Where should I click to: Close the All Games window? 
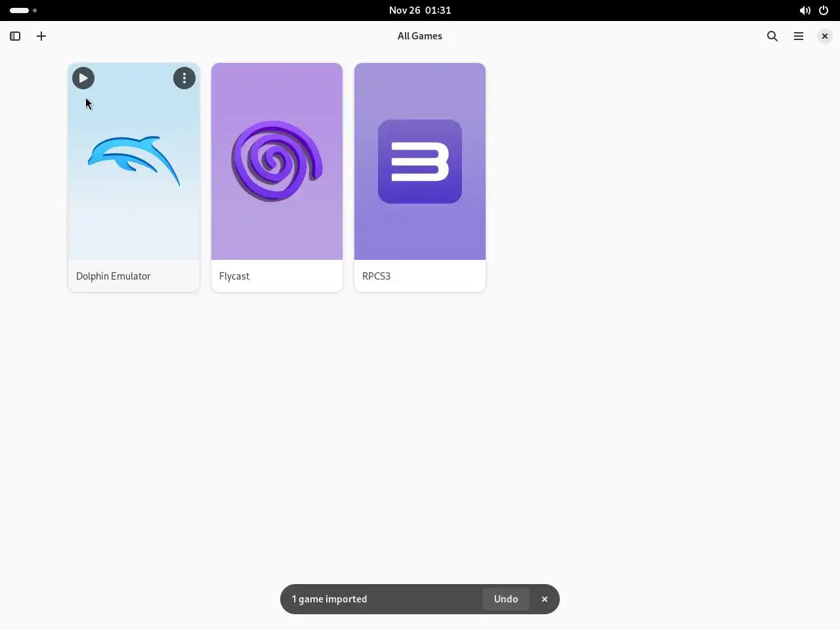click(x=825, y=36)
